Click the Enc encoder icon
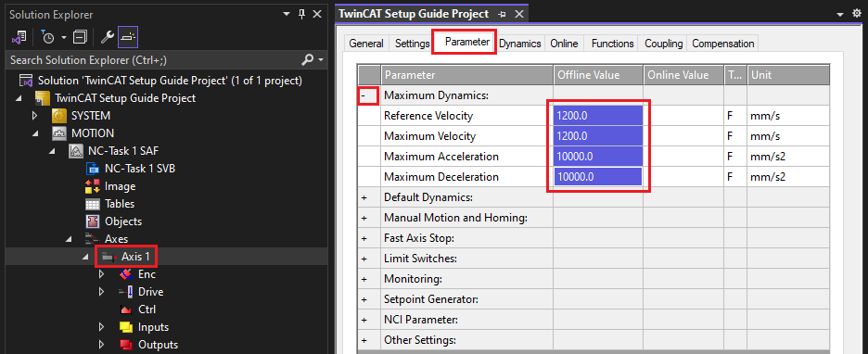 point(126,274)
